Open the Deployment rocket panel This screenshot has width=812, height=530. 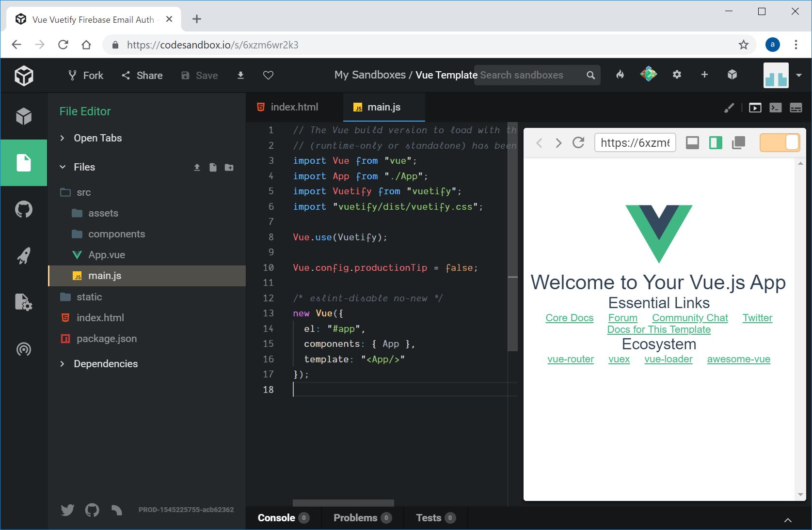pyautogui.click(x=24, y=255)
